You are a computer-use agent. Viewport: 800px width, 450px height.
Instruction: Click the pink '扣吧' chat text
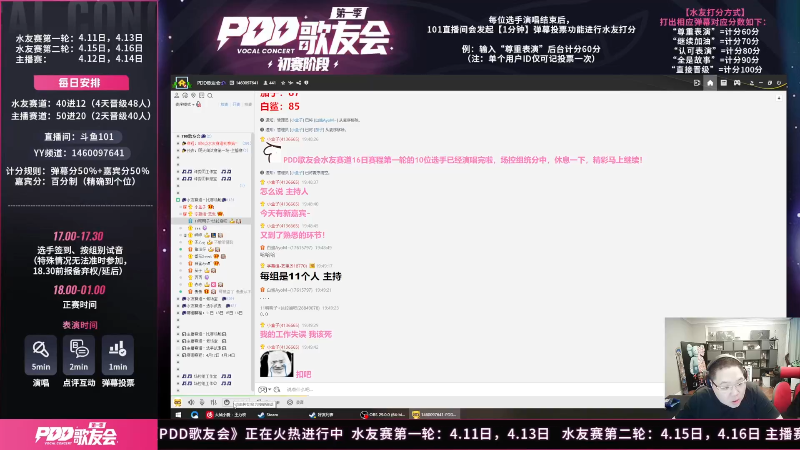304,374
